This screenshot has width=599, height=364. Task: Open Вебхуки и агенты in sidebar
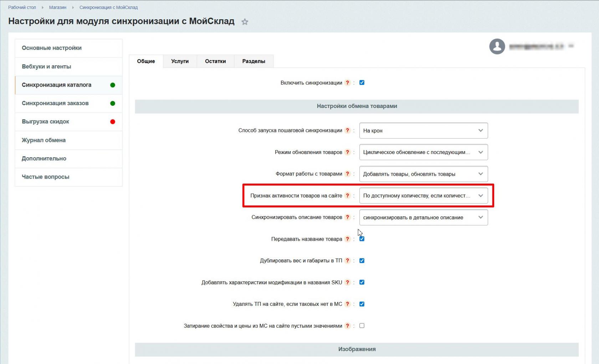68,67
